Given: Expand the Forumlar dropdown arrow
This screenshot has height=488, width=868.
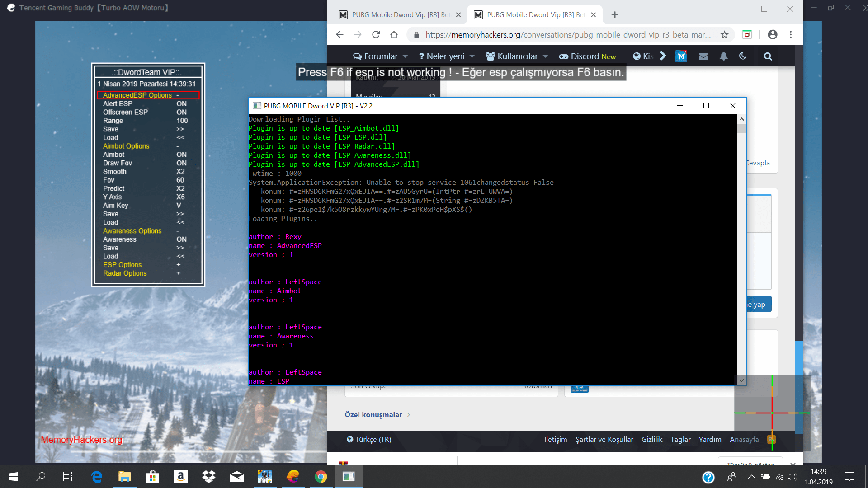Looking at the screenshot, I should tap(405, 56).
